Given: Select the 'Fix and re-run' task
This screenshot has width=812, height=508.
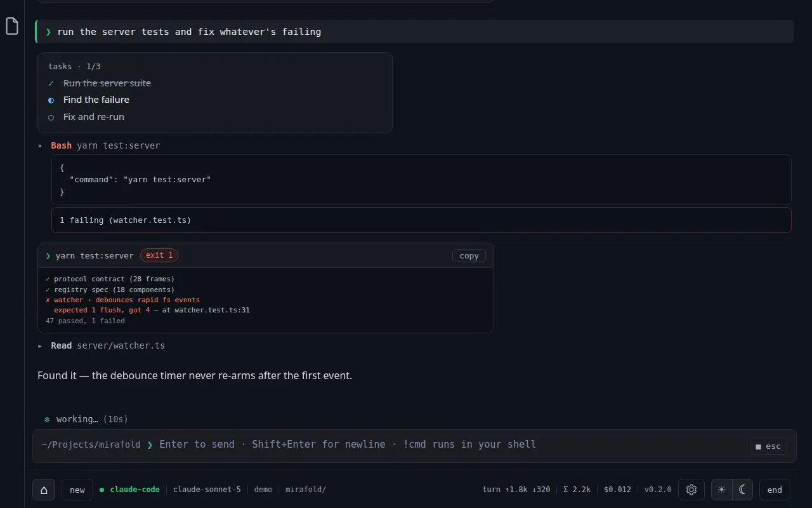Looking at the screenshot, I should pyautogui.click(x=94, y=117).
